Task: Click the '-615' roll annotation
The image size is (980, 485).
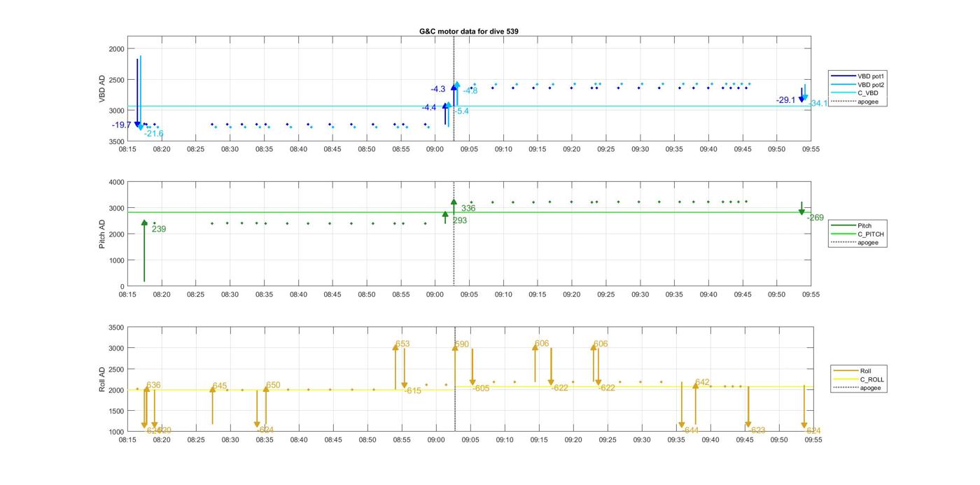Action: tap(413, 391)
